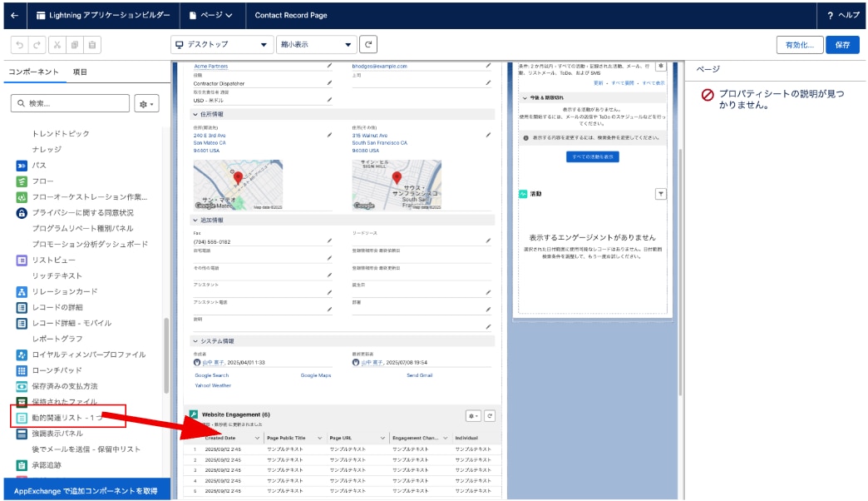Open the ページ dropdown menu
The image size is (868, 501).
[211, 15]
